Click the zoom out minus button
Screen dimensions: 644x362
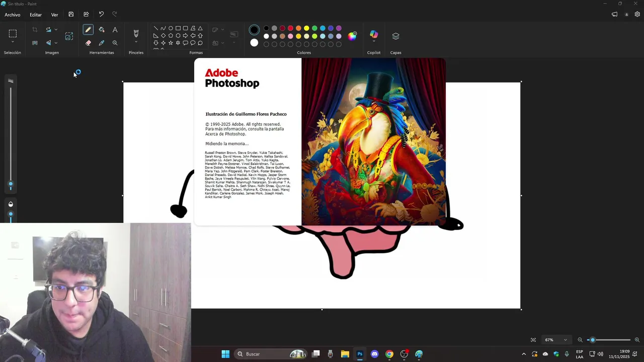pyautogui.click(x=580, y=340)
